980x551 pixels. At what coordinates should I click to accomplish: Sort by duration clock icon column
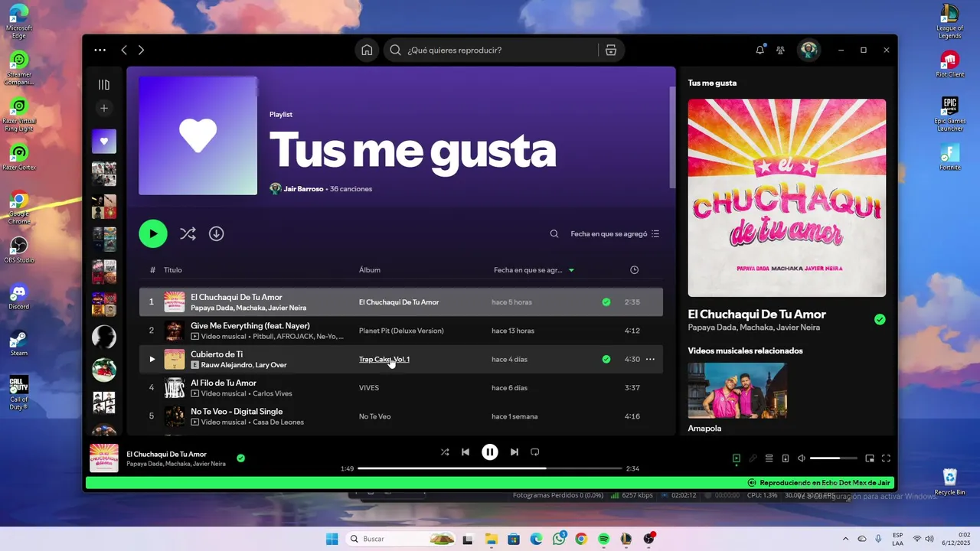point(634,270)
